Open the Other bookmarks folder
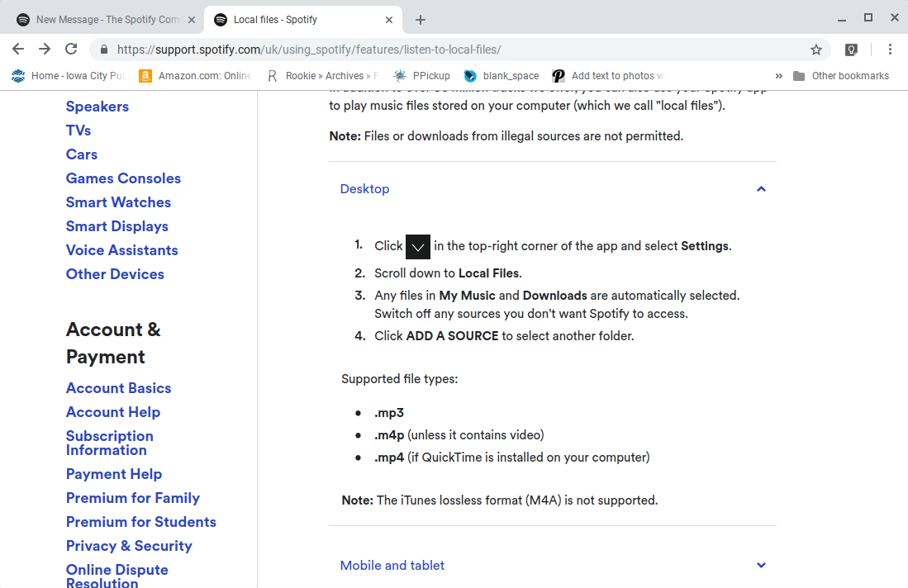 coord(841,76)
